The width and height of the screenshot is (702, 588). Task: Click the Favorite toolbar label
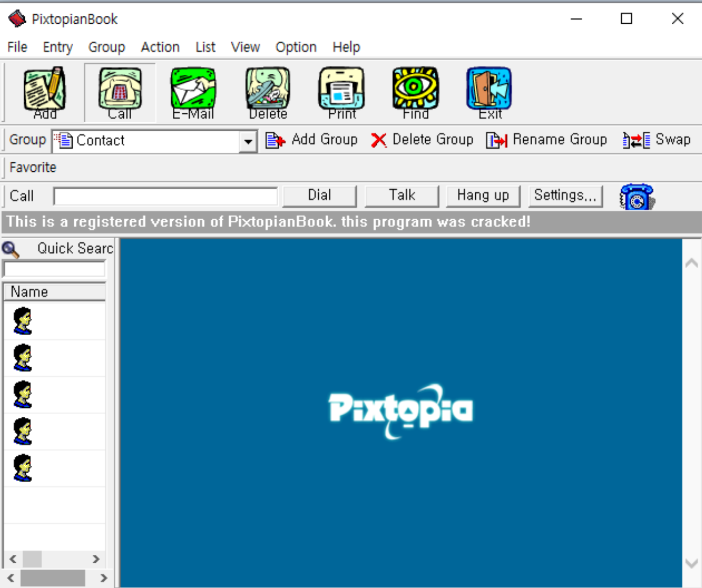(33, 167)
